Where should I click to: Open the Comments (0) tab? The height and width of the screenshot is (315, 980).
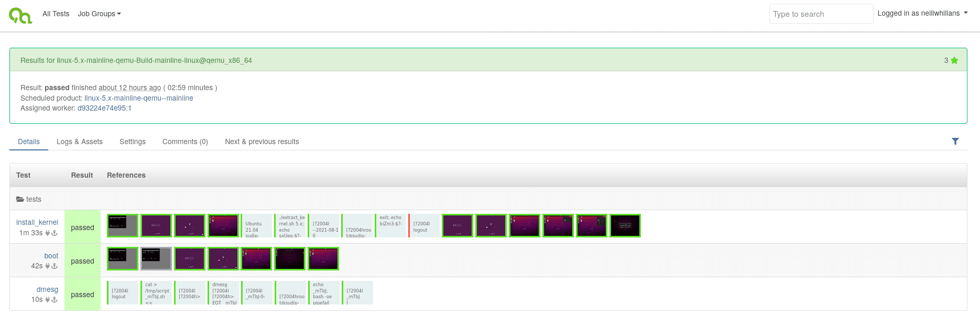(185, 142)
